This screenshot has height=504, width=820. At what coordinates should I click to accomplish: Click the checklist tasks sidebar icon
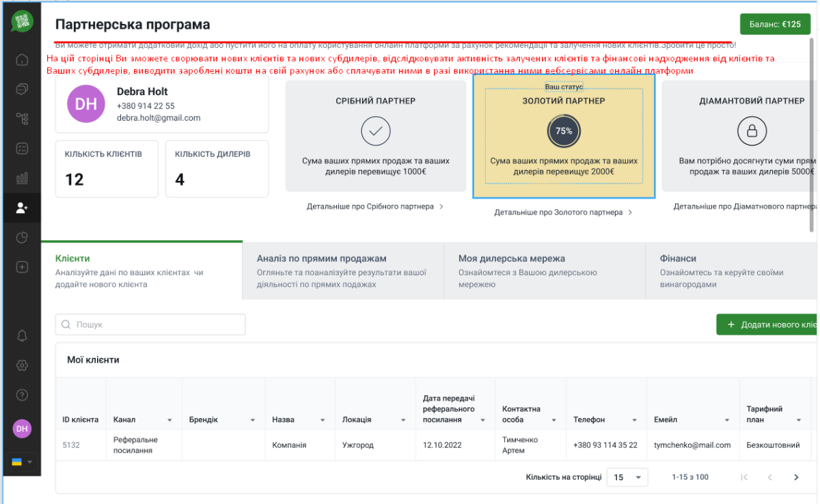pos(22,148)
